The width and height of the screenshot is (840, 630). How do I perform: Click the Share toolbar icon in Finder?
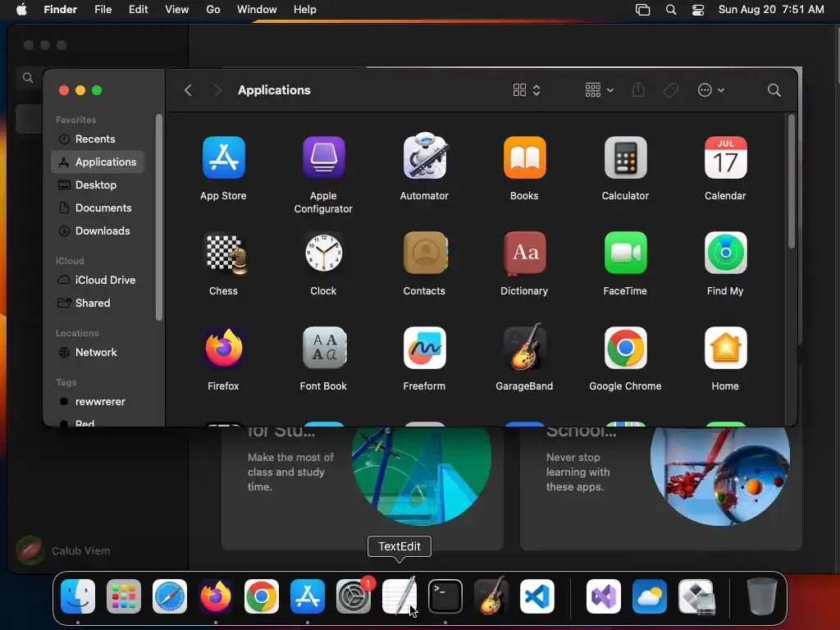click(638, 89)
